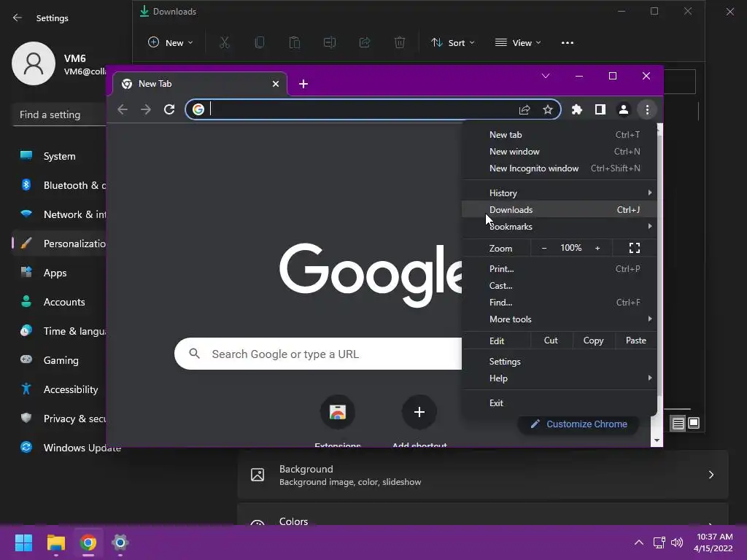Select Gaming in Settings sidebar
The width and height of the screenshot is (747, 560).
[59, 360]
